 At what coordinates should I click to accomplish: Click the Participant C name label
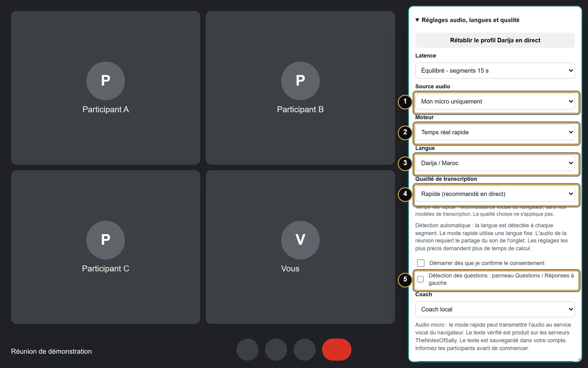click(106, 269)
